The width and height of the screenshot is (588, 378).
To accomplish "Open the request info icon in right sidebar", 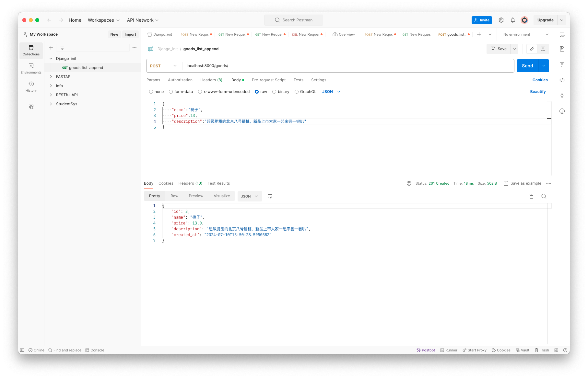I will point(562,111).
